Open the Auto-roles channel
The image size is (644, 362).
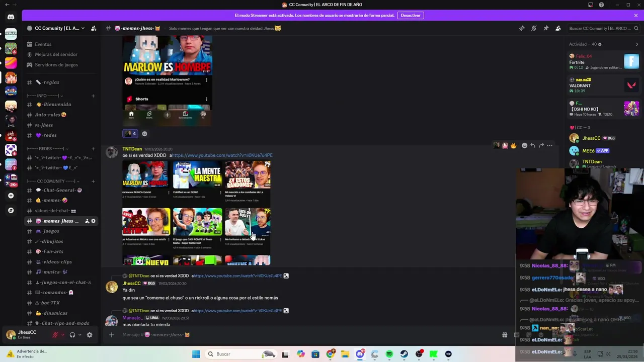61,115
